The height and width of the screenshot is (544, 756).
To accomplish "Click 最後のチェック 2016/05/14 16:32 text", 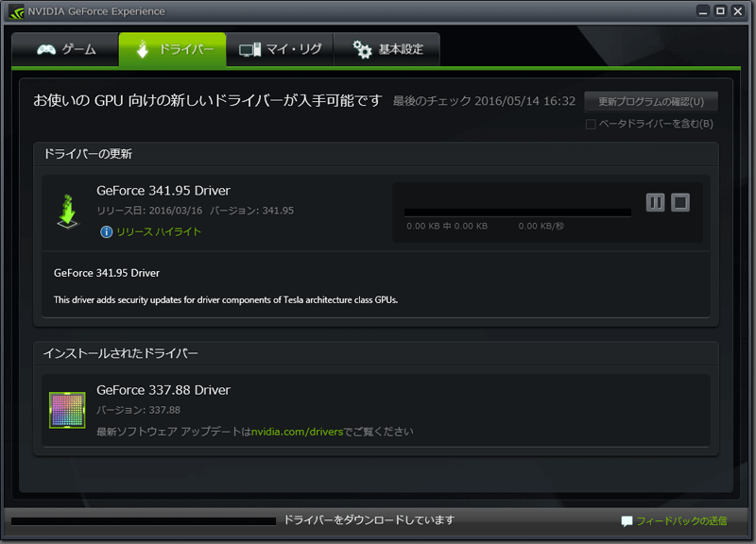I will pos(484,101).
